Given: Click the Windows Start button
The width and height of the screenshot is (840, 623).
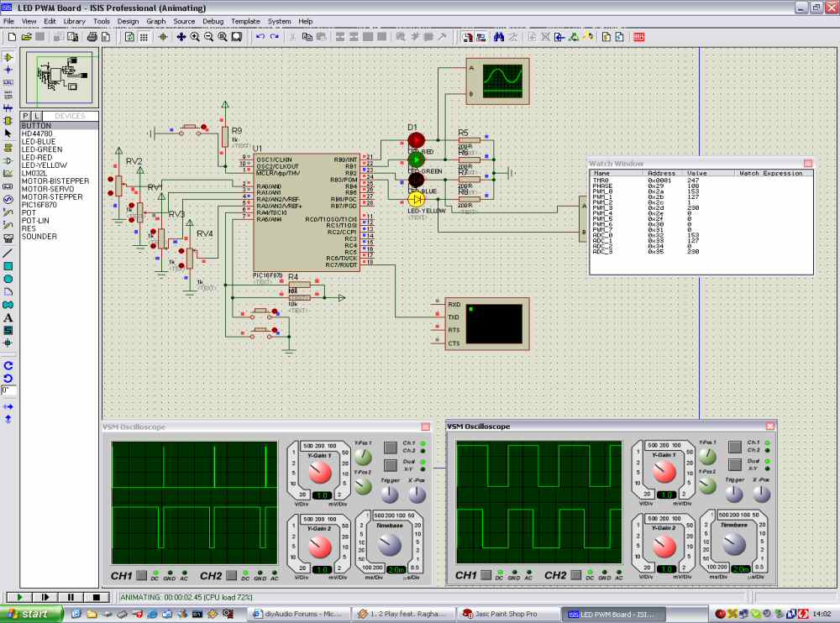Looking at the screenshot, I should click(x=31, y=614).
